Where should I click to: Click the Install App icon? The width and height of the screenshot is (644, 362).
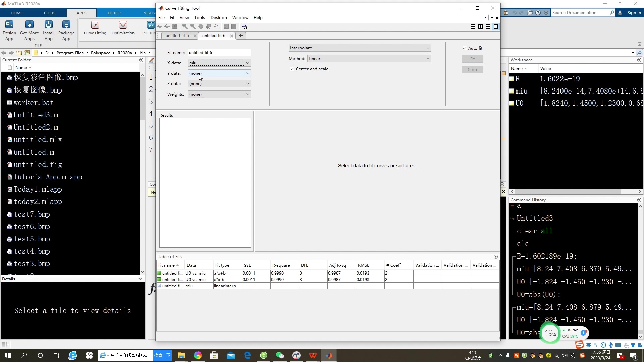point(49,30)
